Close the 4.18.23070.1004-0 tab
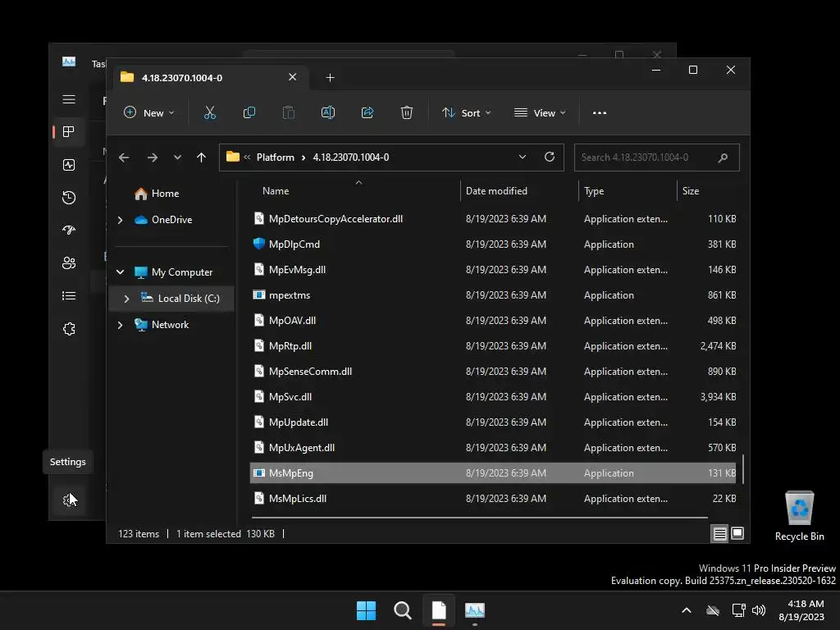This screenshot has height=630, width=840. (x=293, y=77)
